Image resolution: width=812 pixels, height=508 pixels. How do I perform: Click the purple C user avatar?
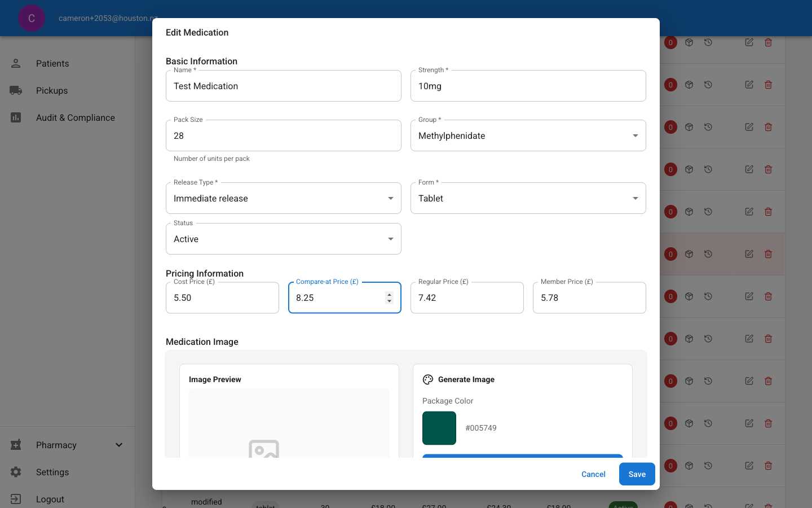pos(32,18)
